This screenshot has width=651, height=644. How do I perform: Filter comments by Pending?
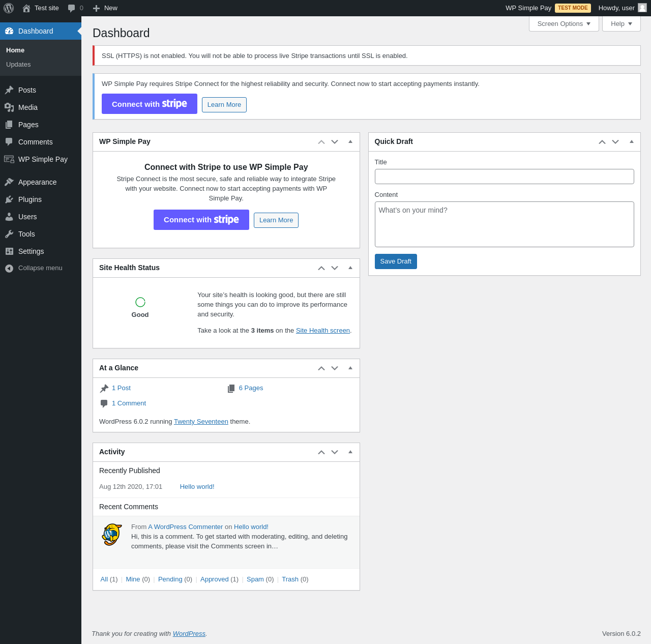pos(170,579)
